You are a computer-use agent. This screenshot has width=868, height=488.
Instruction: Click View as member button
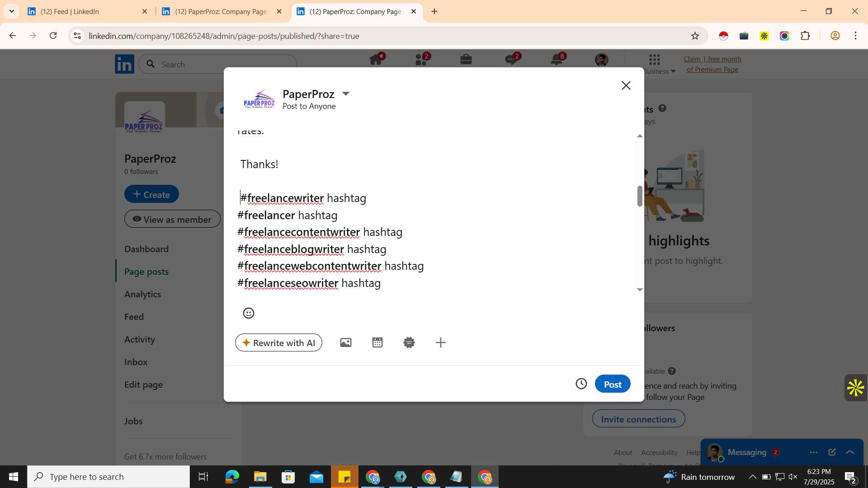(172, 219)
